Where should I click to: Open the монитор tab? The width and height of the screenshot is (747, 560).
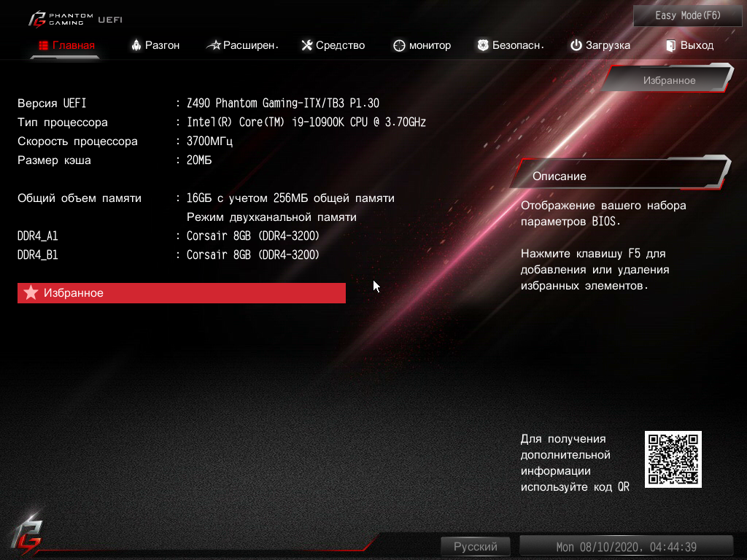[x=422, y=45]
